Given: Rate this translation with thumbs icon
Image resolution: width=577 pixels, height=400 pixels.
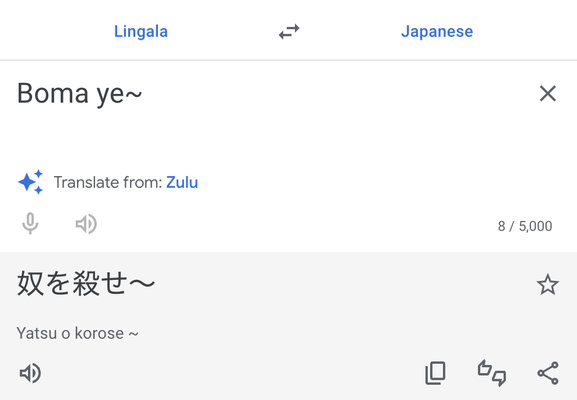Looking at the screenshot, I should pyautogui.click(x=492, y=373).
